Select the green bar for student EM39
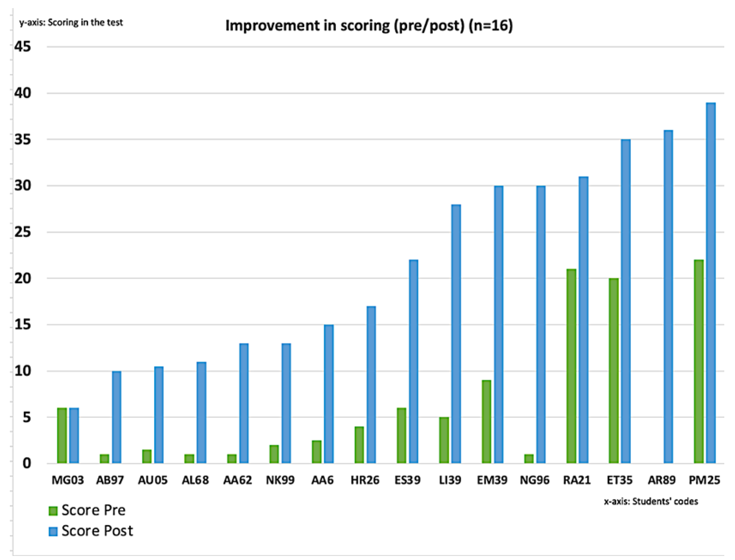Image resolution: width=735 pixels, height=560 pixels. click(487, 422)
